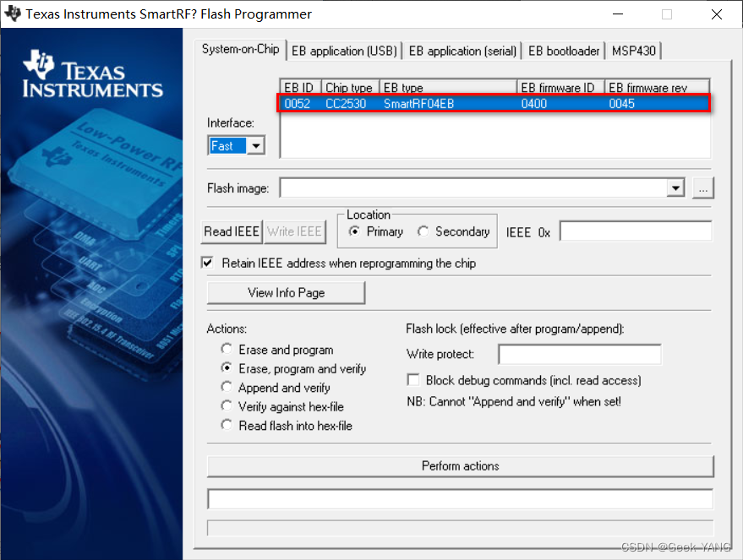Click the EB ID column header
Viewport: 743px width, 560px height.
tap(300, 87)
